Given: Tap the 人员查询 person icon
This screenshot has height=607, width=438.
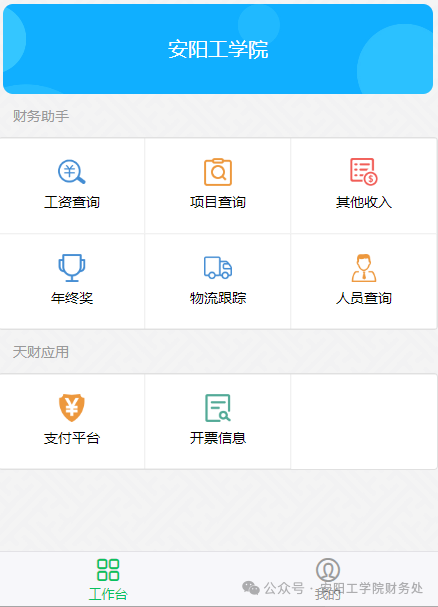Looking at the screenshot, I should [x=364, y=267].
